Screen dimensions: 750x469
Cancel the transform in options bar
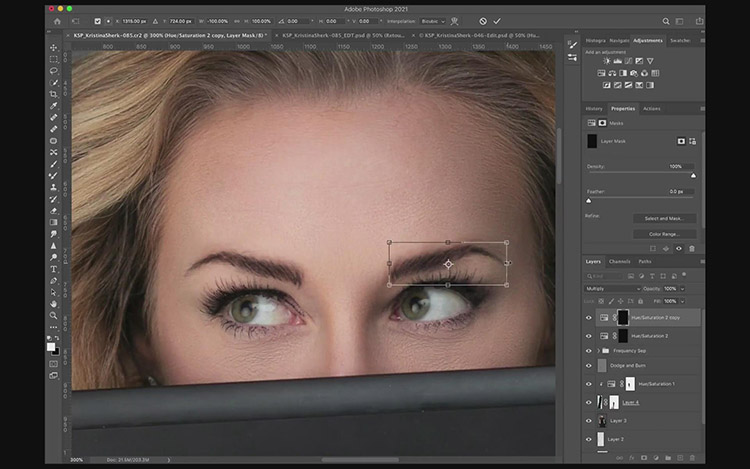(482, 20)
